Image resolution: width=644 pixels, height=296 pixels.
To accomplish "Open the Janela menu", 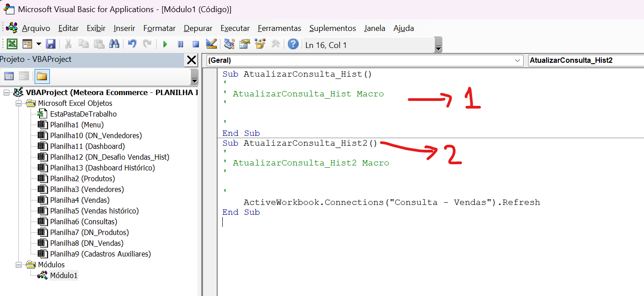I will pos(375,28).
